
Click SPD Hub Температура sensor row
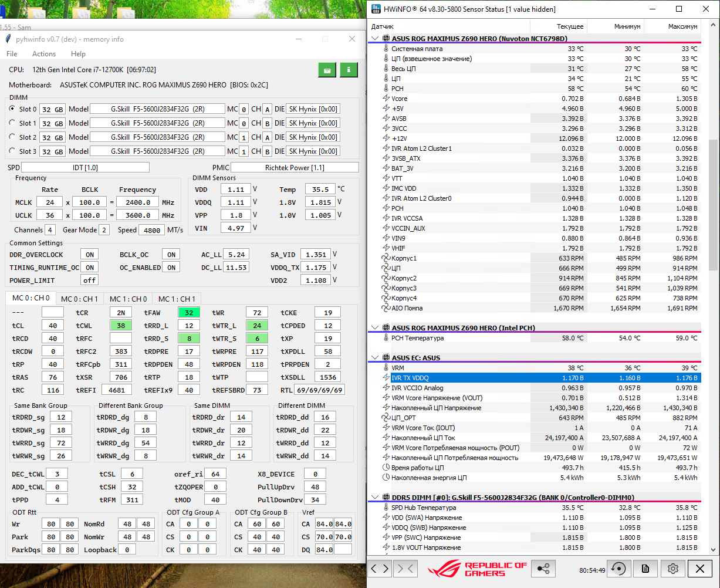534,508
